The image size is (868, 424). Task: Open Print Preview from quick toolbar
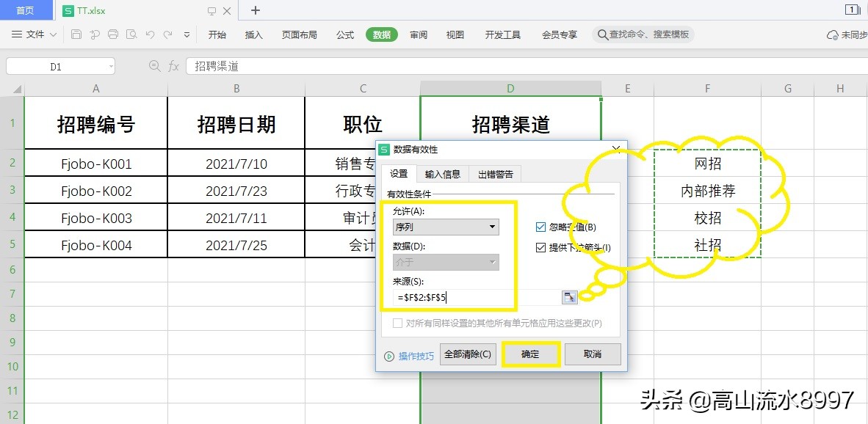coord(131,34)
